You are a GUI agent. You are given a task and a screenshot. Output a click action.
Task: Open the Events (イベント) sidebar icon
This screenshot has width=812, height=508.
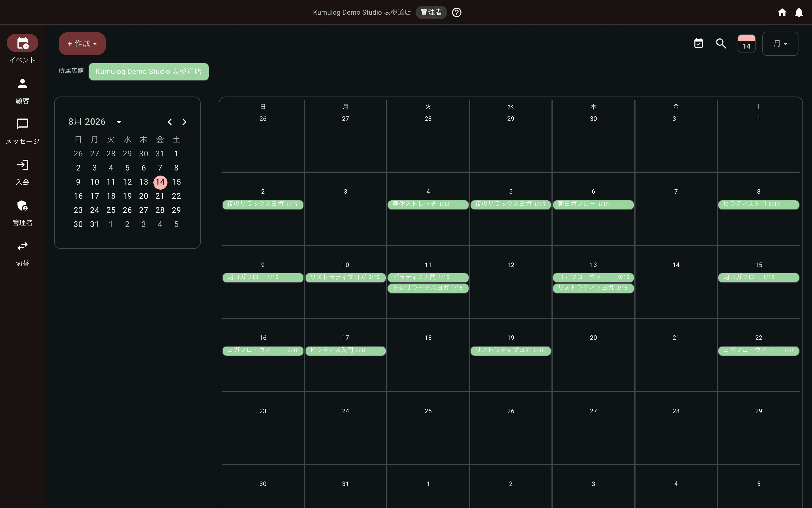[x=23, y=43]
